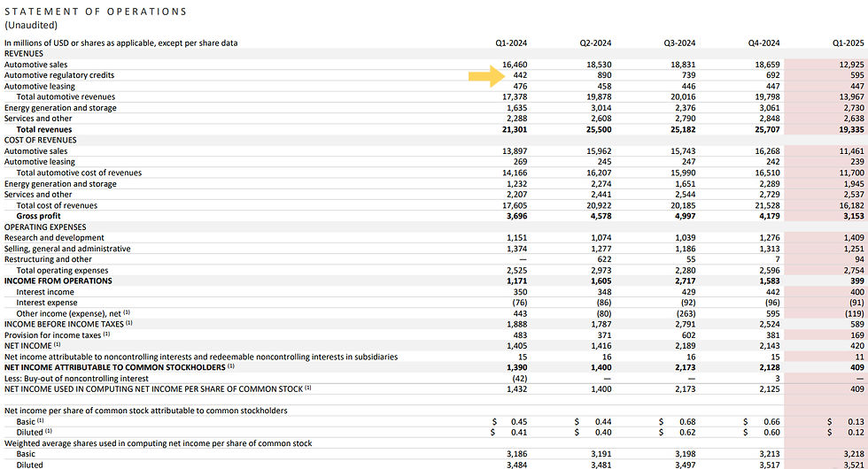Click the 'In millions of USD' units note

120,42
